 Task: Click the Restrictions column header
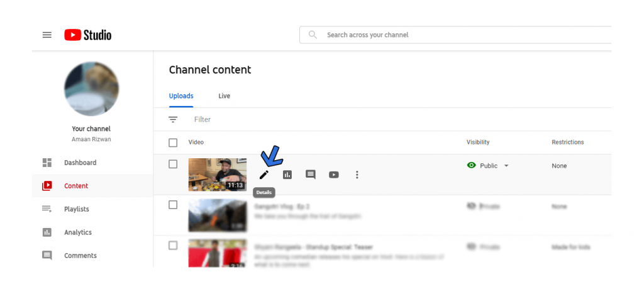tap(568, 143)
